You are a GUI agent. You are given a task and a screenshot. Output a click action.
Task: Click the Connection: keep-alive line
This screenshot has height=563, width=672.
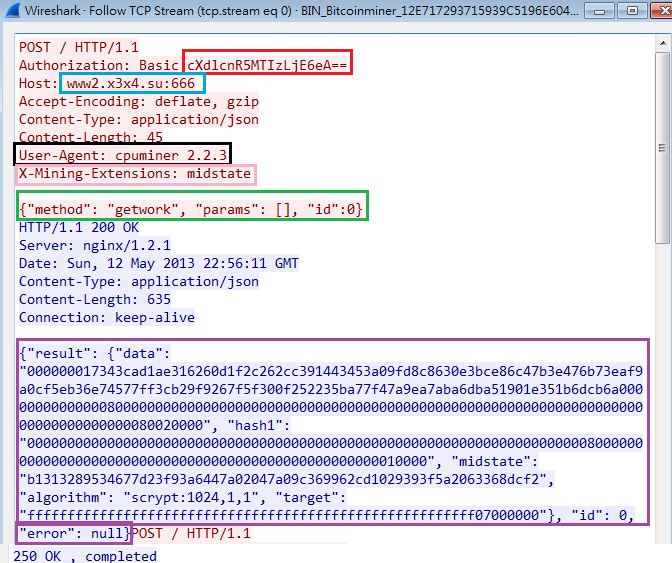point(107,317)
